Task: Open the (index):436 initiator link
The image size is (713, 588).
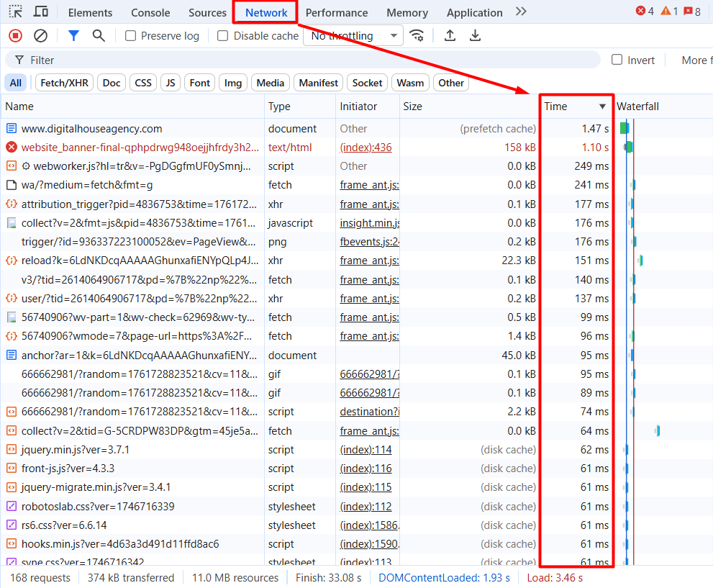Action: tap(365, 148)
